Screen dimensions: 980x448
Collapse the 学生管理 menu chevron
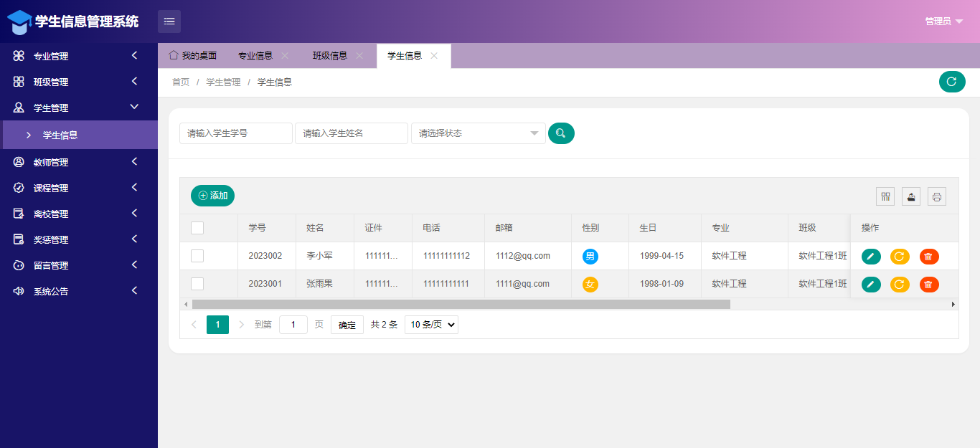pos(134,107)
